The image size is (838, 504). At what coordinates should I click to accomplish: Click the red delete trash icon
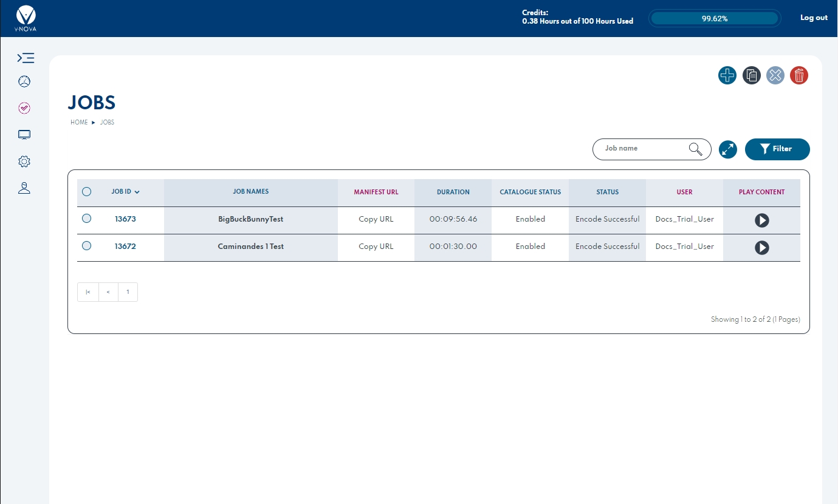coord(799,75)
